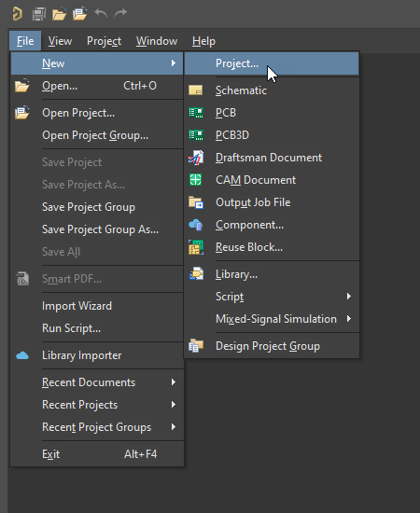The height and width of the screenshot is (513, 420).
Task: Click the Library Importer cloud icon
Action: 22,355
